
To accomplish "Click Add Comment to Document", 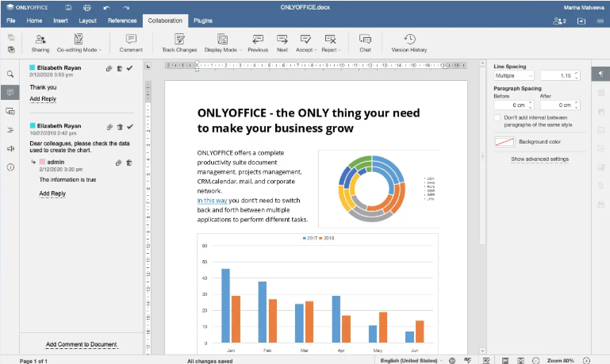I will coord(82,344).
